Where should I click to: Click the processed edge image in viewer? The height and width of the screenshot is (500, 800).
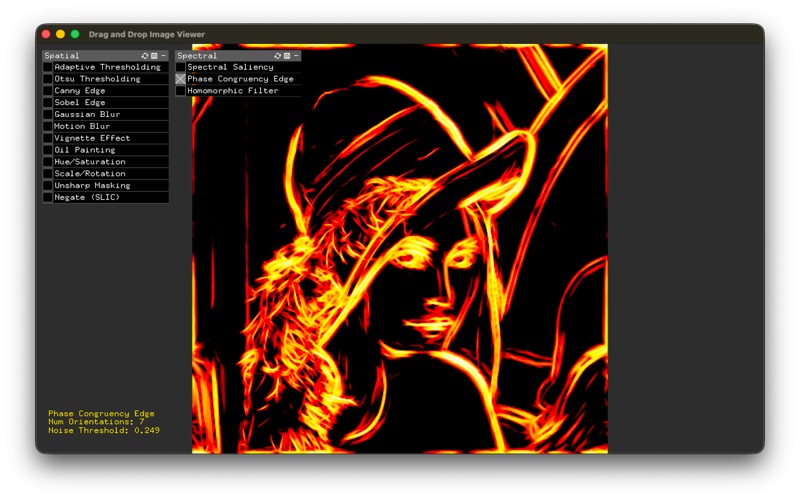pos(400,248)
